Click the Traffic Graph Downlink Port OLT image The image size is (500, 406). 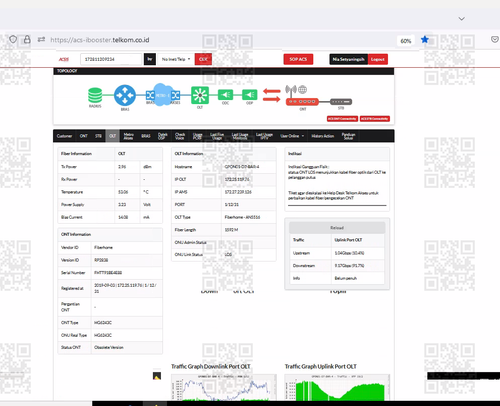coord(224,387)
